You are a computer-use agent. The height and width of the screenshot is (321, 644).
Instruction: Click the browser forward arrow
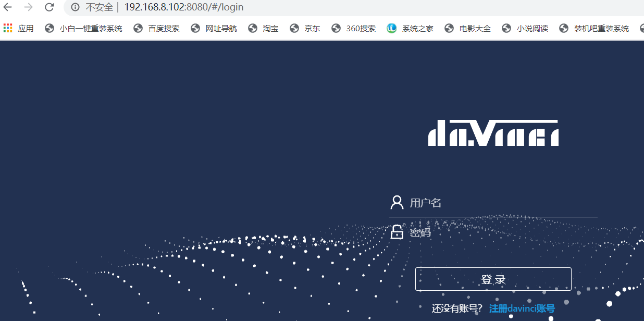[x=29, y=7]
